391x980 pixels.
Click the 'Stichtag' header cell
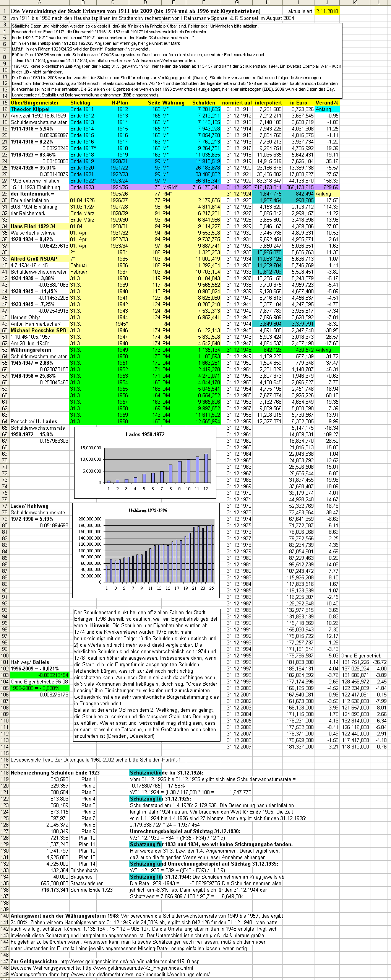pyautogui.click(x=83, y=103)
